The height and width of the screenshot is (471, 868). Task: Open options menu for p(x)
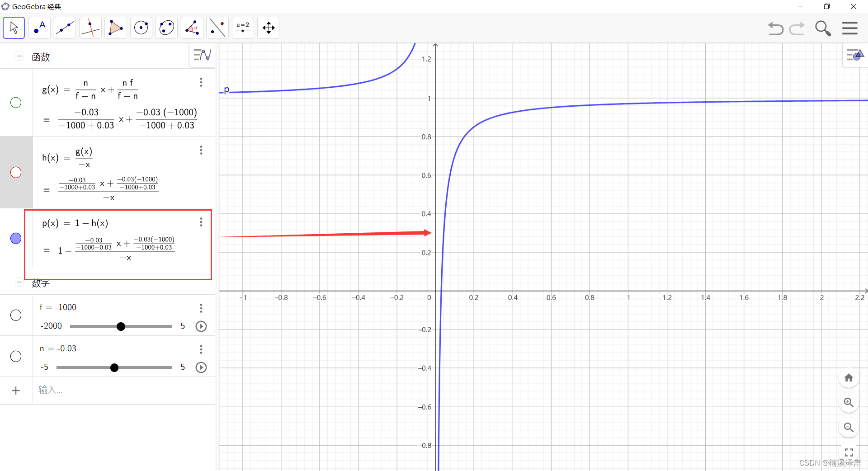click(x=201, y=222)
